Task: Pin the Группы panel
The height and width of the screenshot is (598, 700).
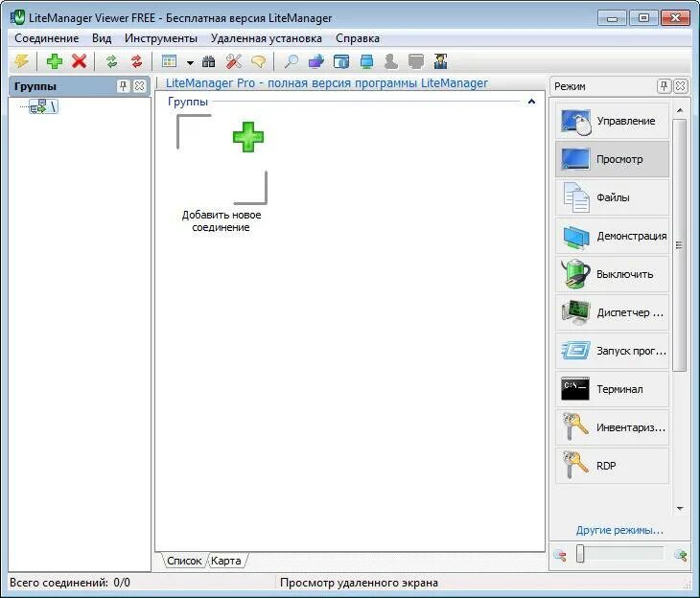Action: point(123,85)
